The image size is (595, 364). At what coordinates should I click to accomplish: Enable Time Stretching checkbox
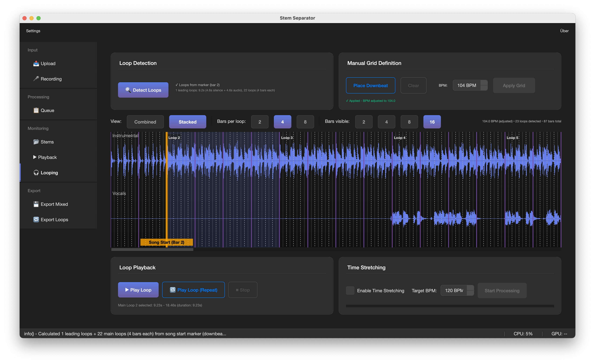click(350, 290)
